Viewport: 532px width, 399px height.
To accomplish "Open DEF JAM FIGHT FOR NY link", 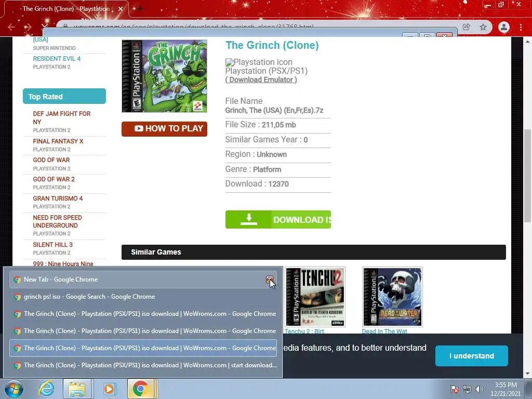I will coord(62,118).
